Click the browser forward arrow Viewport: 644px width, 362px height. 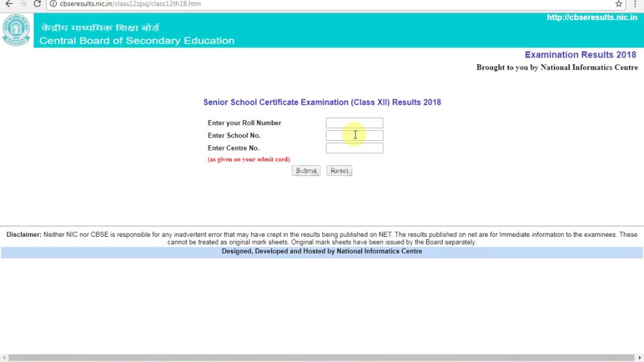(23, 4)
